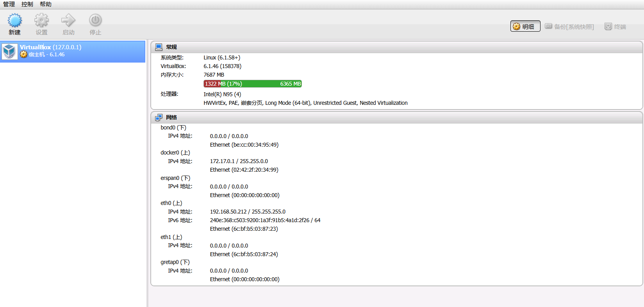Click the 6365 MB free memory value
The width and height of the screenshot is (644, 307).
click(291, 84)
